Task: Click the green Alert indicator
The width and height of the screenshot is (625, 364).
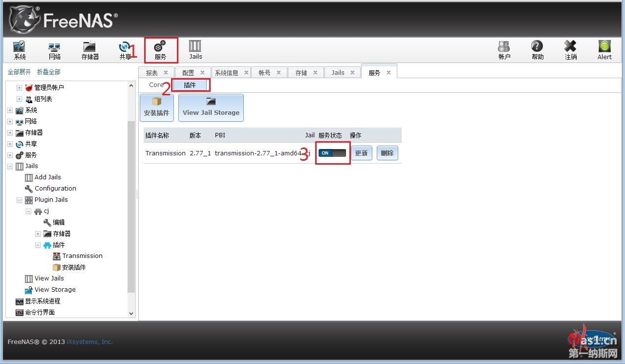Action: coord(604,50)
